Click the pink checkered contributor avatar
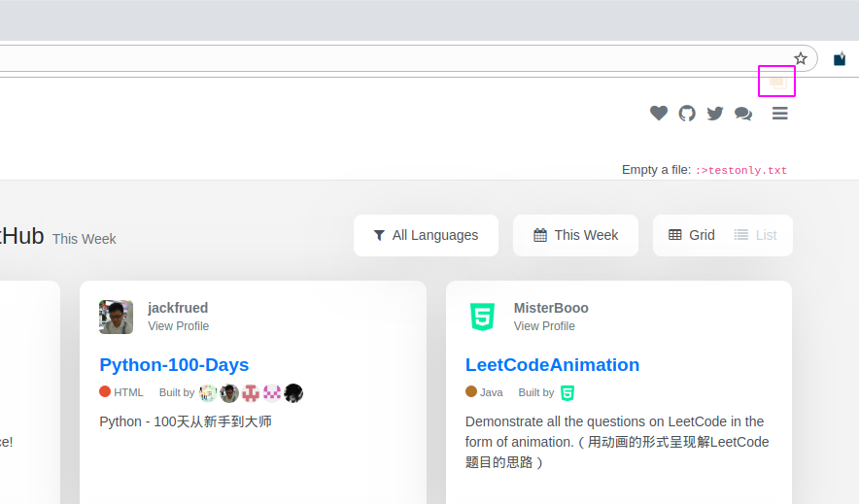The height and width of the screenshot is (504, 859). pos(272,393)
